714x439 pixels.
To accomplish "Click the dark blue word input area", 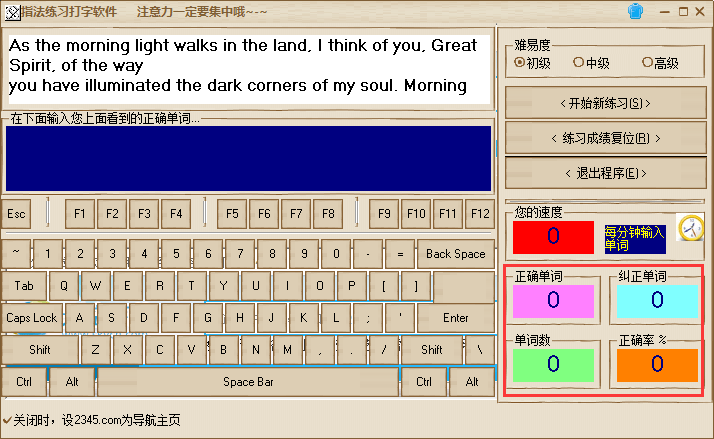I will click(x=248, y=158).
